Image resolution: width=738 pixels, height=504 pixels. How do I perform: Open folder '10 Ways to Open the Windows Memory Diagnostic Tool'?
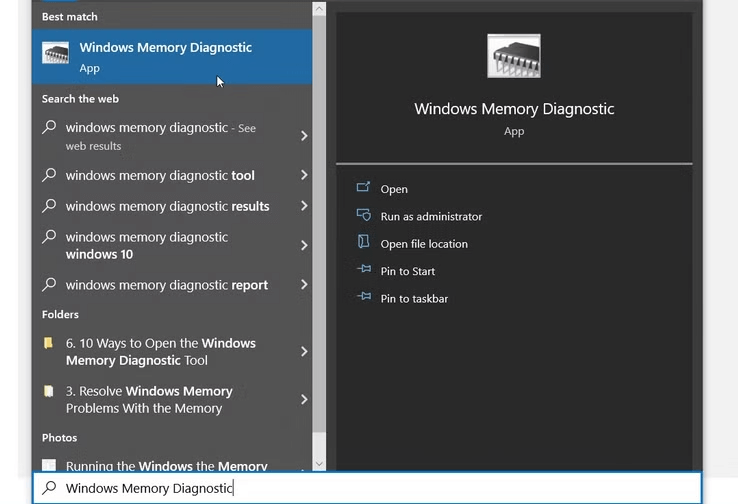pos(160,351)
